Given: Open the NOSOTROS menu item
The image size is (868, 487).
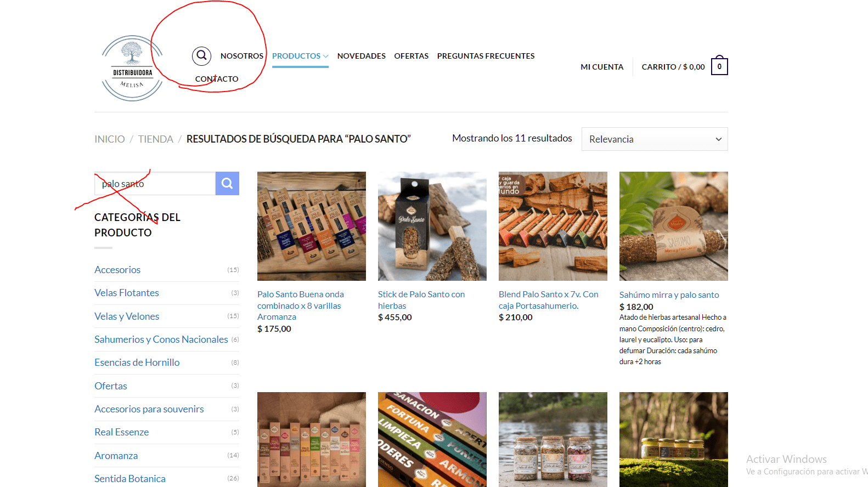Looking at the screenshot, I should coord(242,56).
